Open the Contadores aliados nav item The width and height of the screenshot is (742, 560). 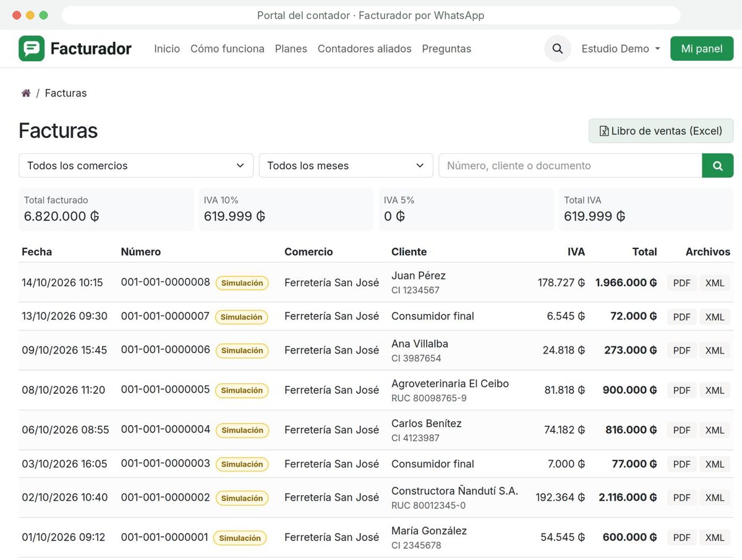tap(365, 49)
